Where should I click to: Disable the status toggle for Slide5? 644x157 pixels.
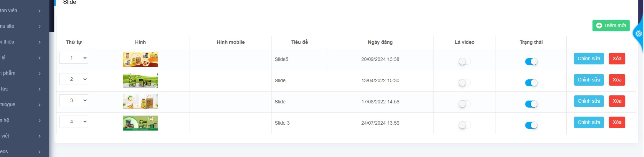[531, 62]
